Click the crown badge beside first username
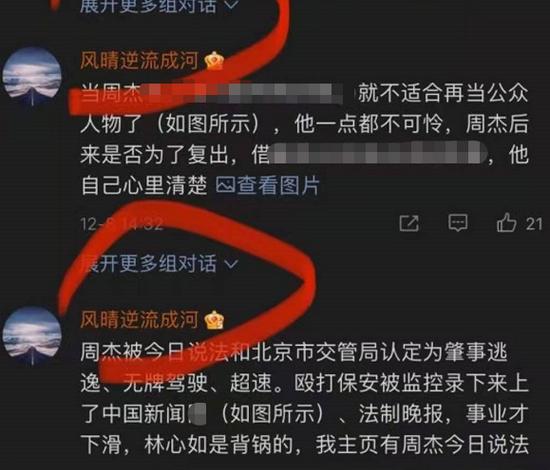The width and height of the screenshot is (550, 470). (x=214, y=61)
